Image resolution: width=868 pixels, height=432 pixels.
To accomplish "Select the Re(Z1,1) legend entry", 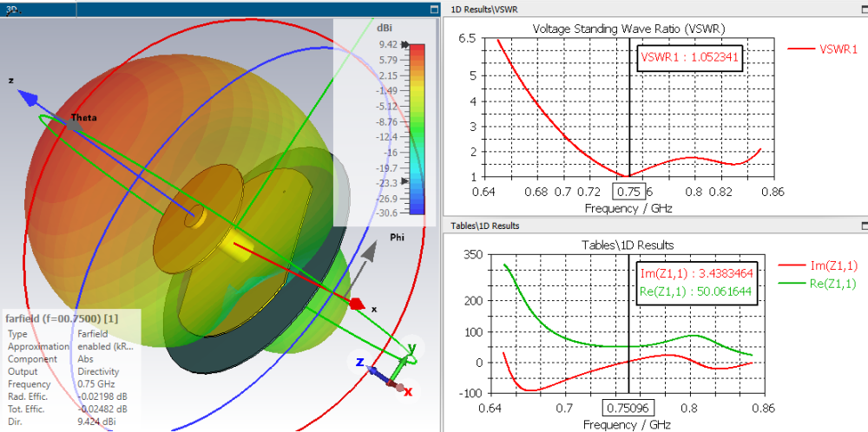I will 817,284.
